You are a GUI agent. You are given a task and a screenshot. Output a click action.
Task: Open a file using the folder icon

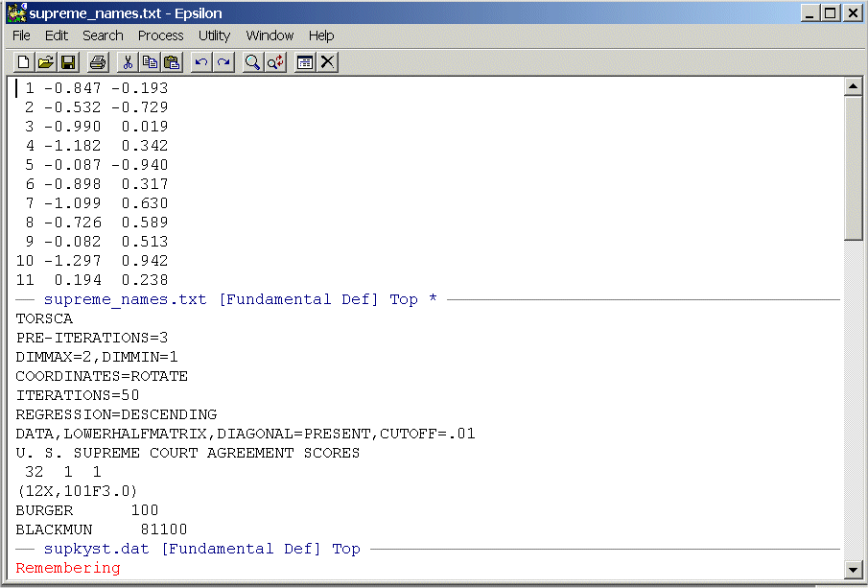tap(46, 62)
